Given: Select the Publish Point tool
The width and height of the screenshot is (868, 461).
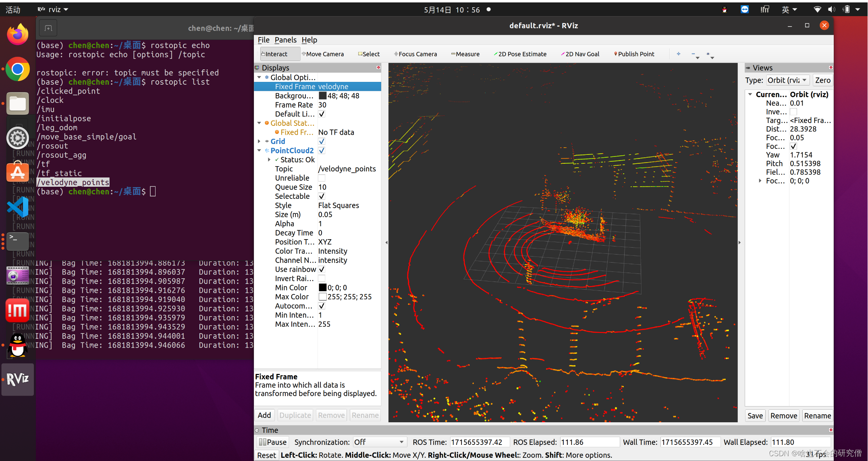Looking at the screenshot, I should point(634,54).
